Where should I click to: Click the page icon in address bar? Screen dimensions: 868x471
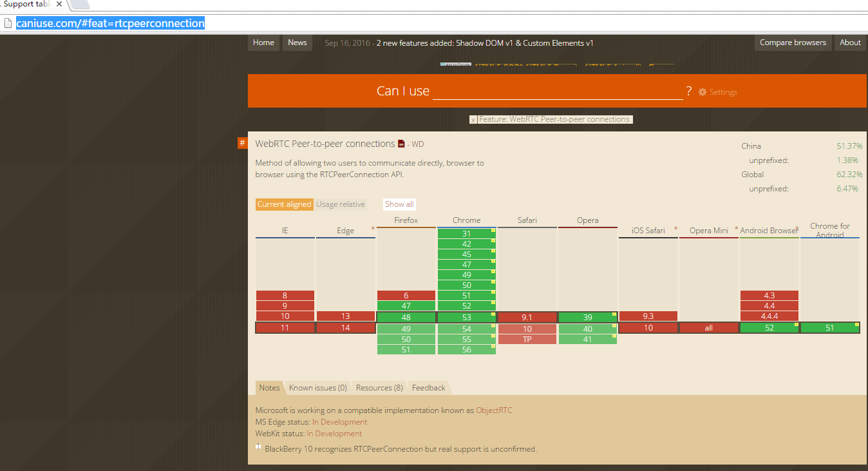coord(8,23)
